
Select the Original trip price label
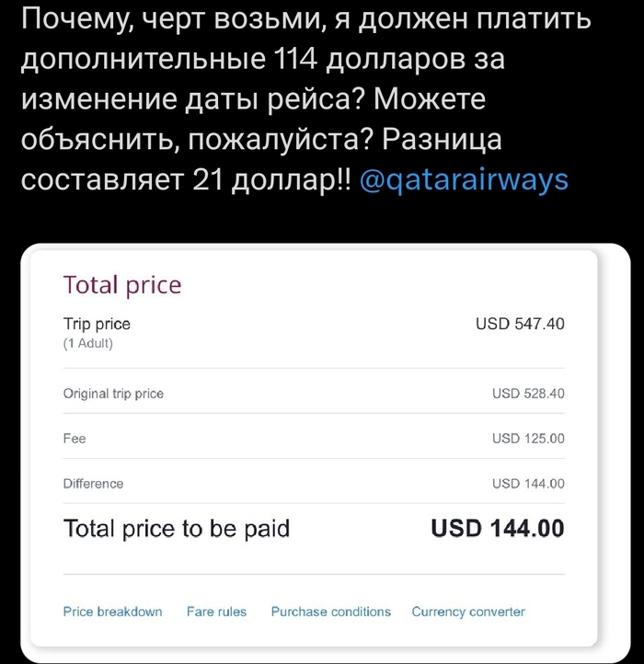tap(113, 394)
